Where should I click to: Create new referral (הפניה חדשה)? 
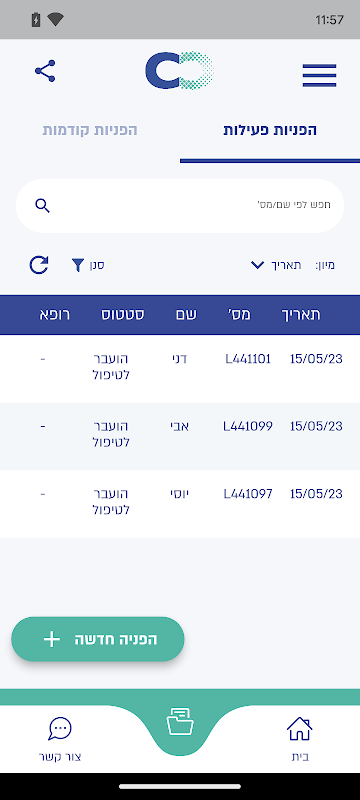(x=98, y=639)
